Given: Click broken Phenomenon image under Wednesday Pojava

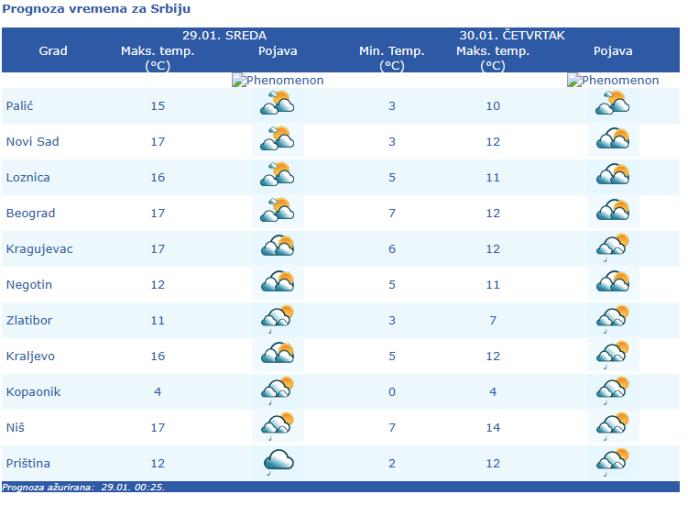Looking at the screenshot, I should (278, 80).
